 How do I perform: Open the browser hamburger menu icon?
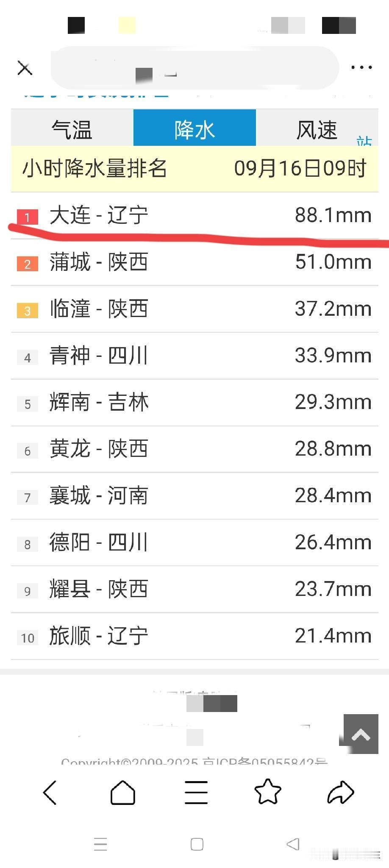click(x=196, y=792)
